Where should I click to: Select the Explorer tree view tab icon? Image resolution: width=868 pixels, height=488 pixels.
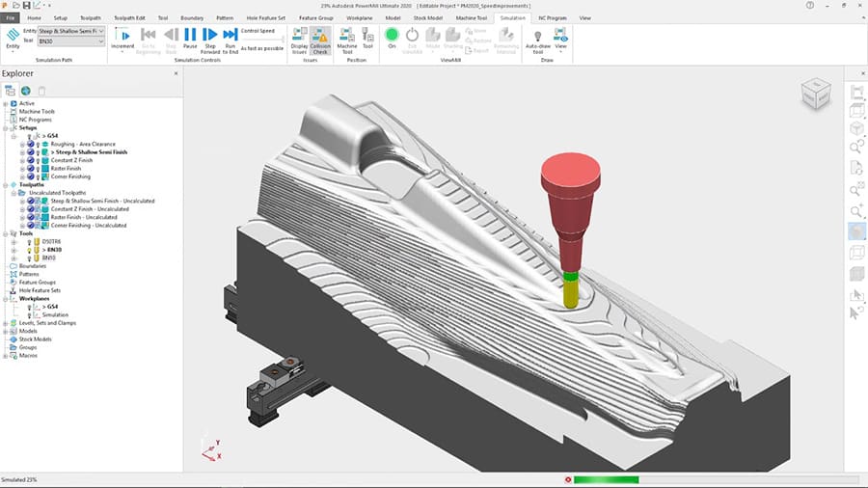[x=10, y=91]
